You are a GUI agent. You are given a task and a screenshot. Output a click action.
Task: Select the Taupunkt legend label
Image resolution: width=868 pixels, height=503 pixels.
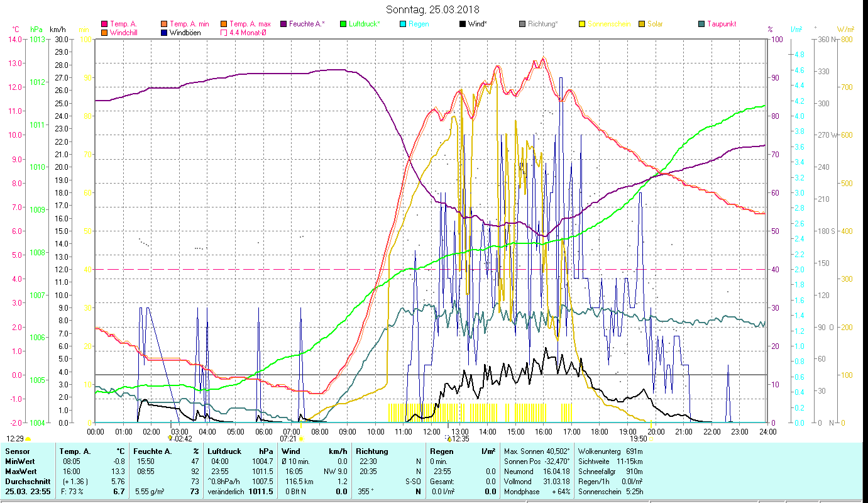pyautogui.click(x=722, y=24)
